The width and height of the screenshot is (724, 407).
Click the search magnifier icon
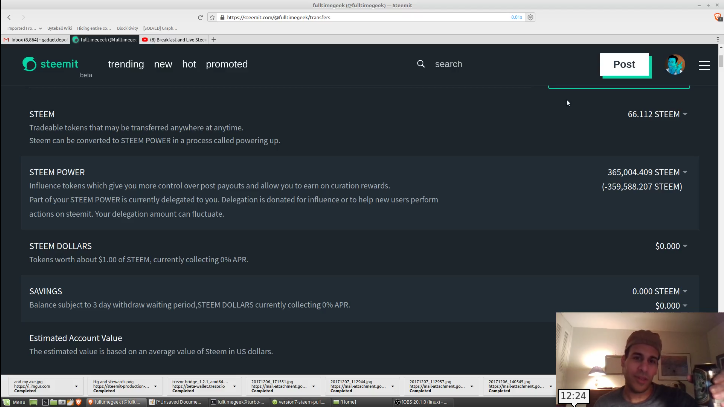pyautogui.click(x=421, y=64)
